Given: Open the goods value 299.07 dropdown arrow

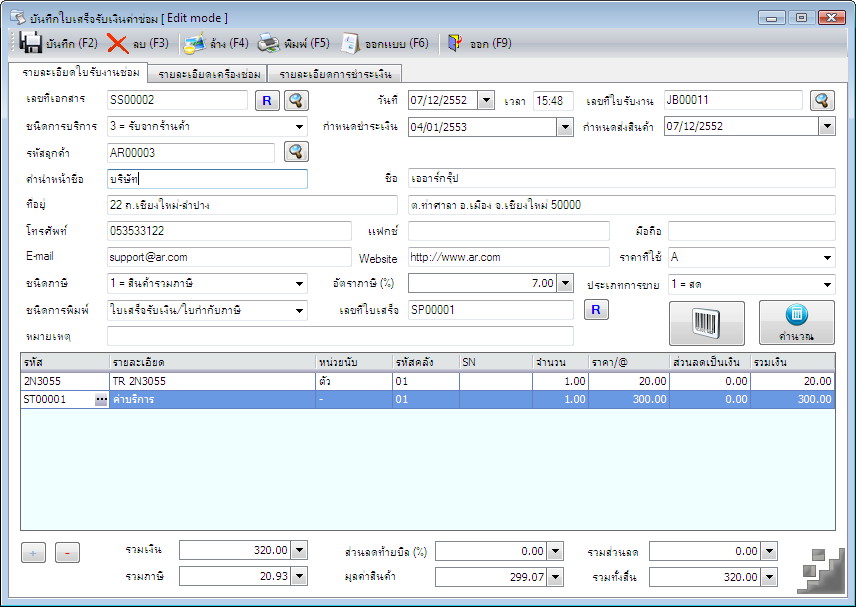Looking at the screenshot, I should tap(555, 577).
